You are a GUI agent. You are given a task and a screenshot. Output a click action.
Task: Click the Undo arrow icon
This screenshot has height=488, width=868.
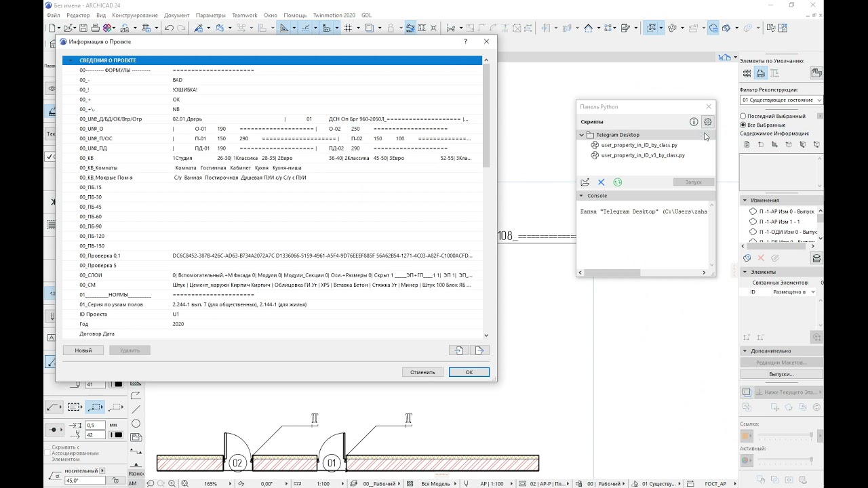(168, 28)
